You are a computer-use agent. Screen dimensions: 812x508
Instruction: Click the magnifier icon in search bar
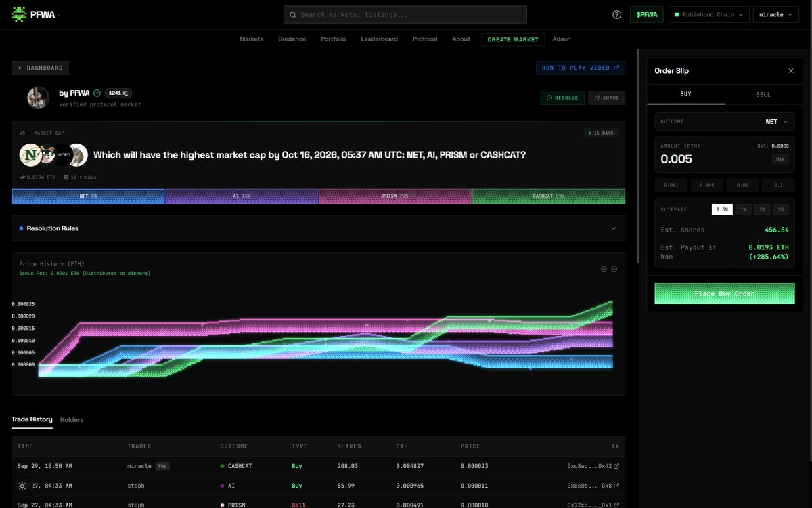pos(293,14)
